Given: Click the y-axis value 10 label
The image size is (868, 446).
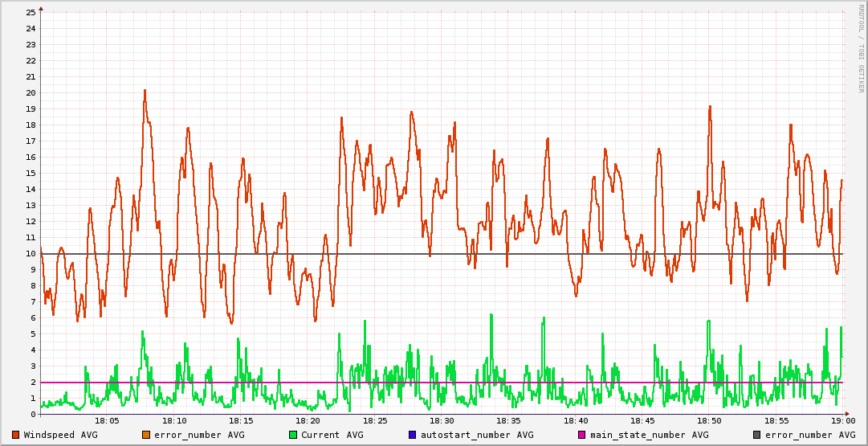Looking at the screenshot, I should tap(31, 254).
